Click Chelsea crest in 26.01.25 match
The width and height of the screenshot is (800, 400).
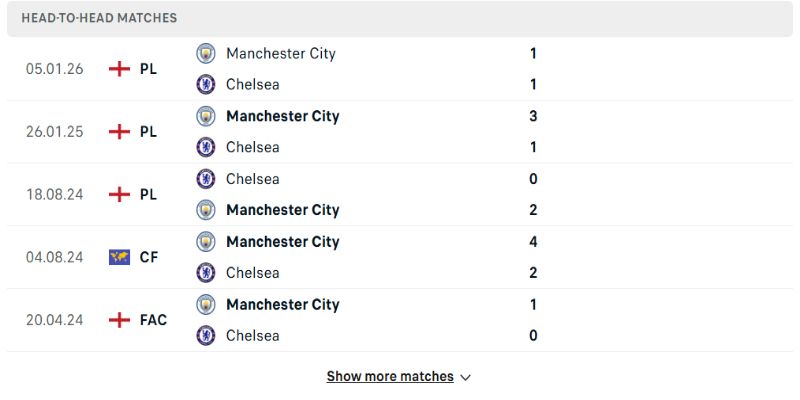point(206,147)
